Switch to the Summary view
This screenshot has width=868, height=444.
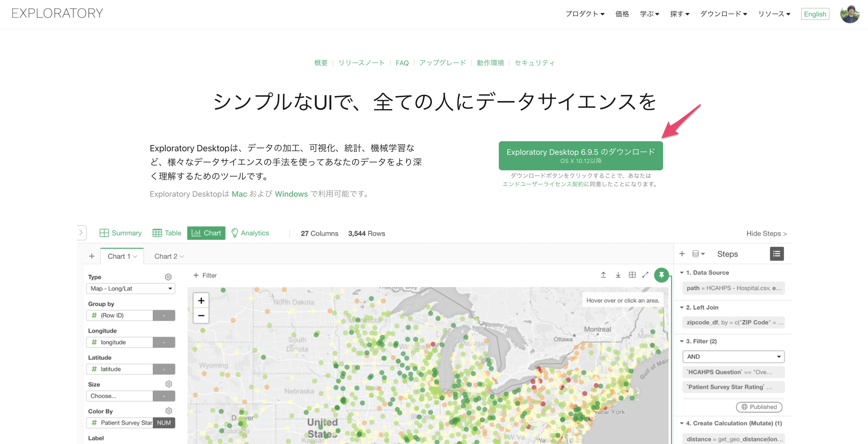tap(121, 233)
